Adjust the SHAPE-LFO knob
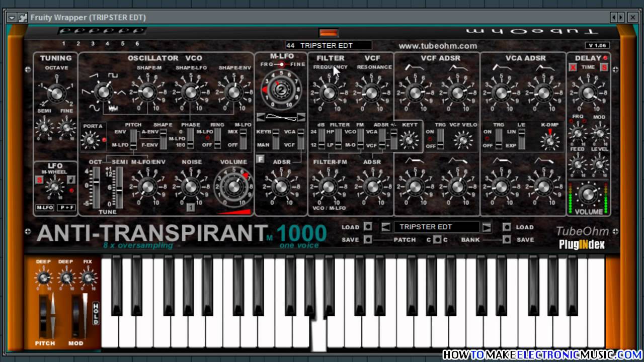Viewport: 644px width, 362px height. point(190,92)
